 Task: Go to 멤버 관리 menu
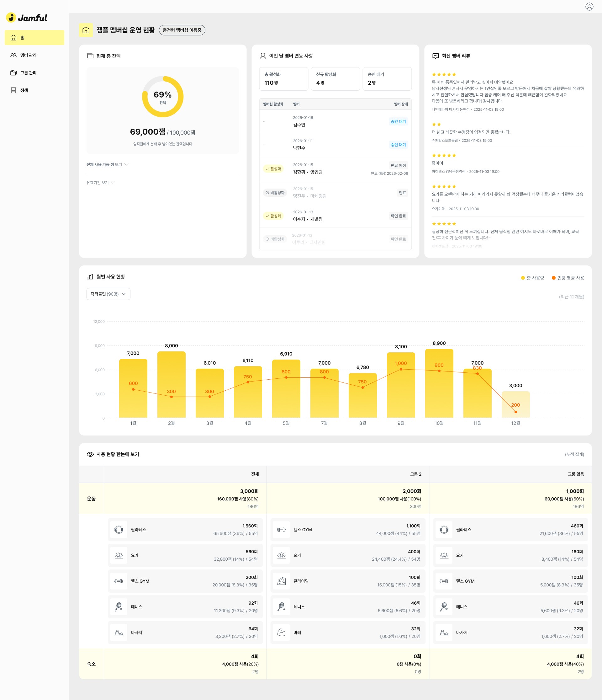[x=28, y=55]
